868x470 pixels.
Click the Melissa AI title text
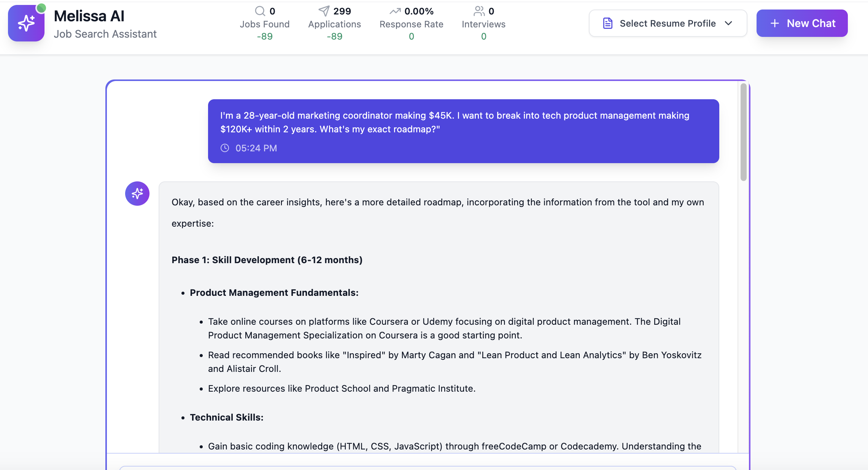tap(89, 16)
